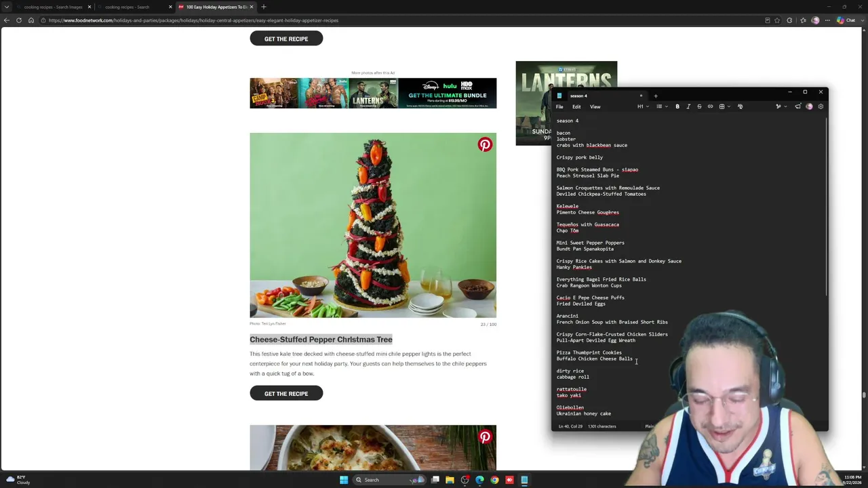Pin the casserole dish photo to Pinterest
Viewport: 868px width, 488px height.
[x=485, y=437]
